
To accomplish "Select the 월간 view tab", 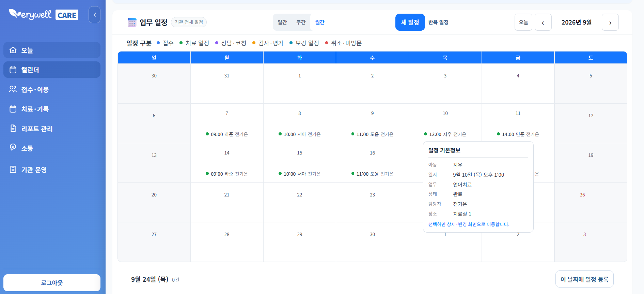I will 320,22.
